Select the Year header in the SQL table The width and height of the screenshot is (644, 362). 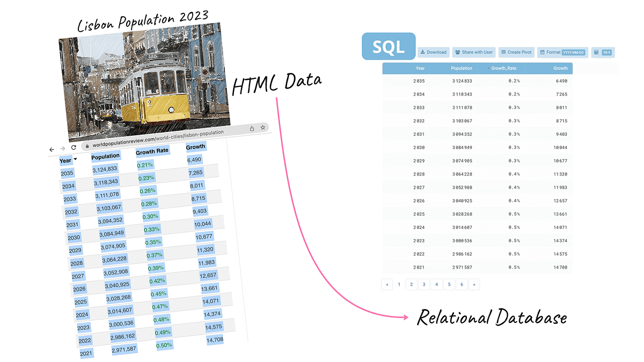click(x=420, y=68)
